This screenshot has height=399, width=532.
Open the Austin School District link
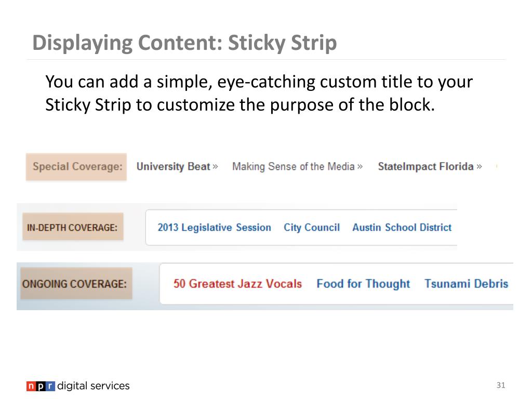402,228
